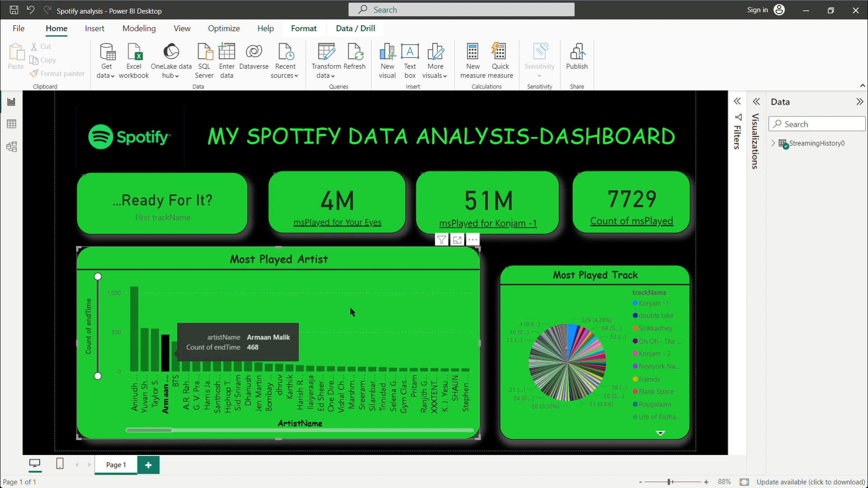This screenshot has width=868, height=488.
Task: Click the Redo arrow icon
Action: point(47,10)
